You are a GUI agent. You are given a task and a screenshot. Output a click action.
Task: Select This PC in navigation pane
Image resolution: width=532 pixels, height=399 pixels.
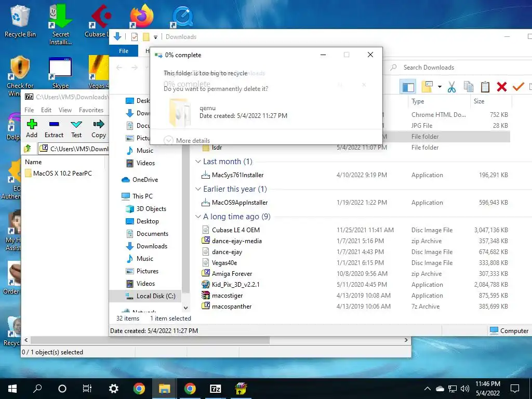pyautogui.click(x=142, y=196)
